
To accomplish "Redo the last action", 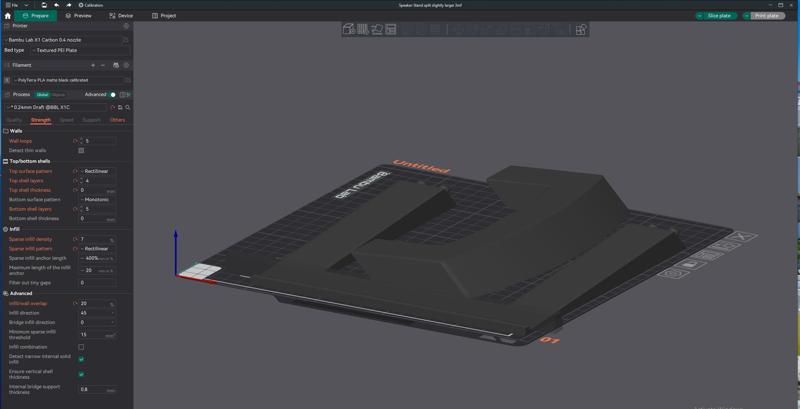I will click(x=69, y=5).
